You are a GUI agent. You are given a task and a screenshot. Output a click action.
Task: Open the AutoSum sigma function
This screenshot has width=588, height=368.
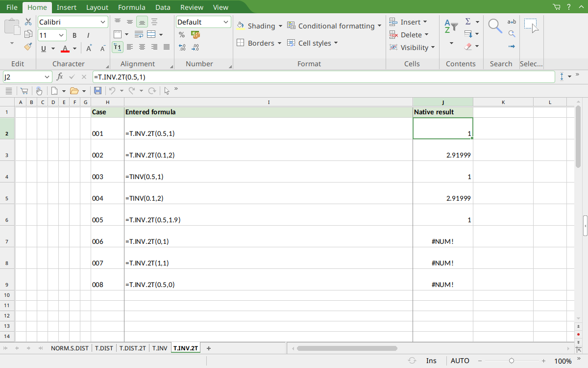pyautogui.click(x=468, y=22)
